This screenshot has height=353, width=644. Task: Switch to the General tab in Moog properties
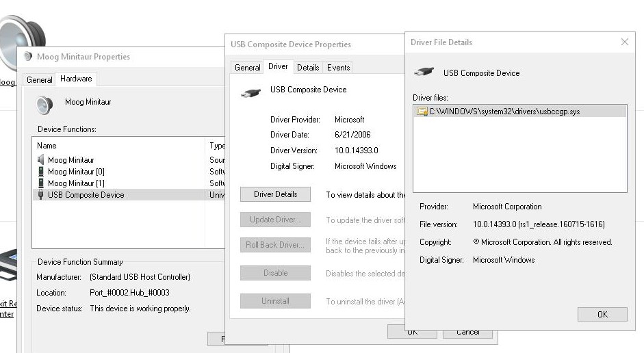[39, 80]
